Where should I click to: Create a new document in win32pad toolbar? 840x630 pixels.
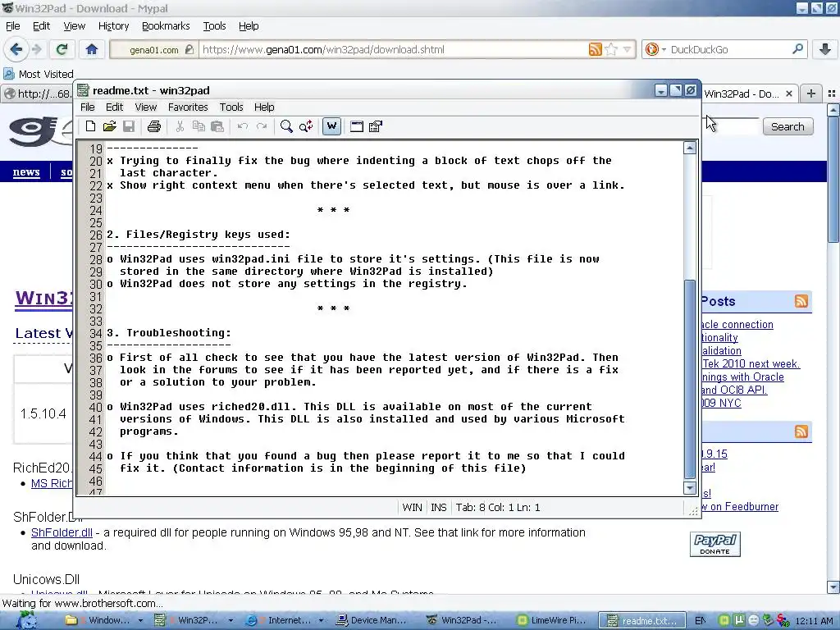tap(90, 126)
